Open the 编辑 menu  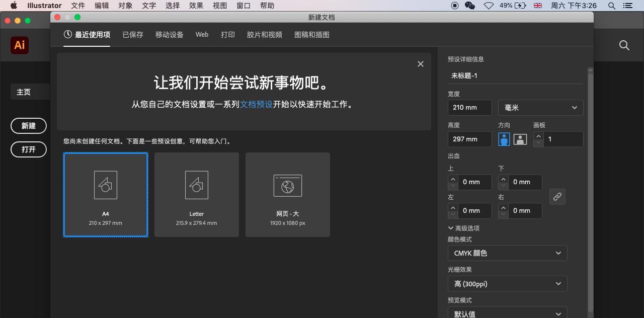[x=102, y=6]
